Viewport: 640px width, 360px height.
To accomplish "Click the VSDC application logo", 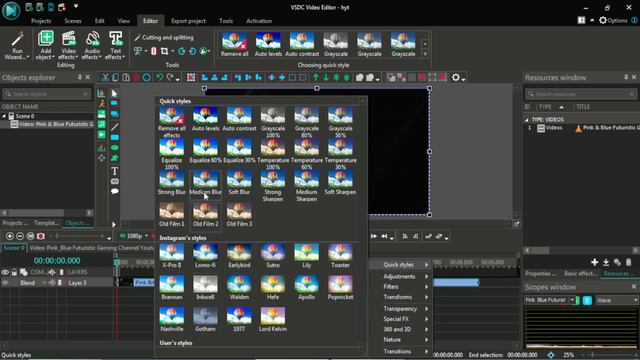I will pos(11,10).
